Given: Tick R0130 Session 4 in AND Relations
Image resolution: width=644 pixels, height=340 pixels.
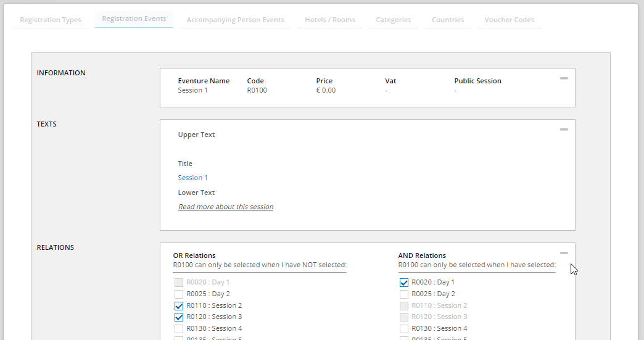Looking at the screenshot, I should [x=404, y=329].
